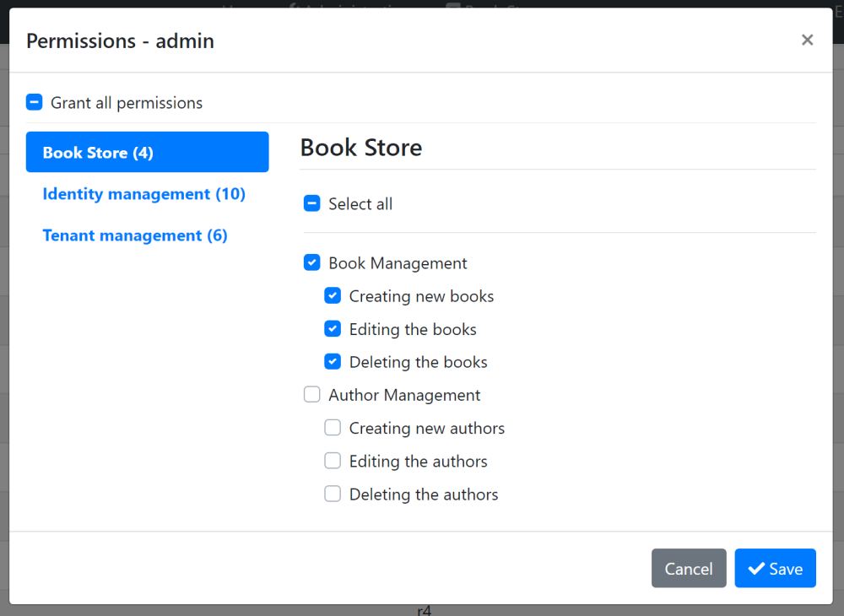Open the Tenant management (6) tab
844x616 pixels.
coord(135,235)
